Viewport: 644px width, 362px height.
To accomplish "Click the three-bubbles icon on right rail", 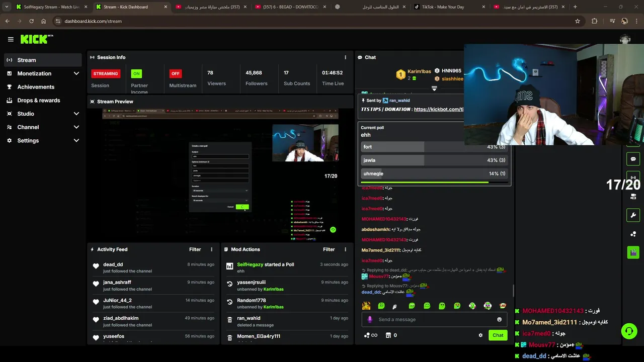I will (633, 234).
